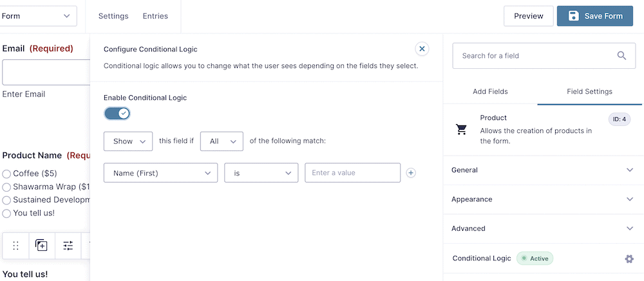This screenshot has width=644, height=281.
Task: Disable the Enable Conditional Logic toggle
Action: (117, 114)
